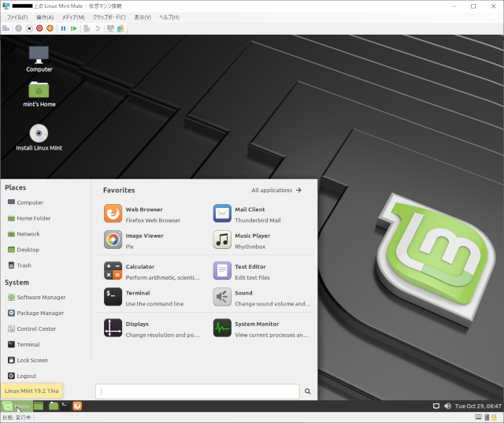Open the 操作(A) menu
Screen dimensions: 504x423
(45, 17)
